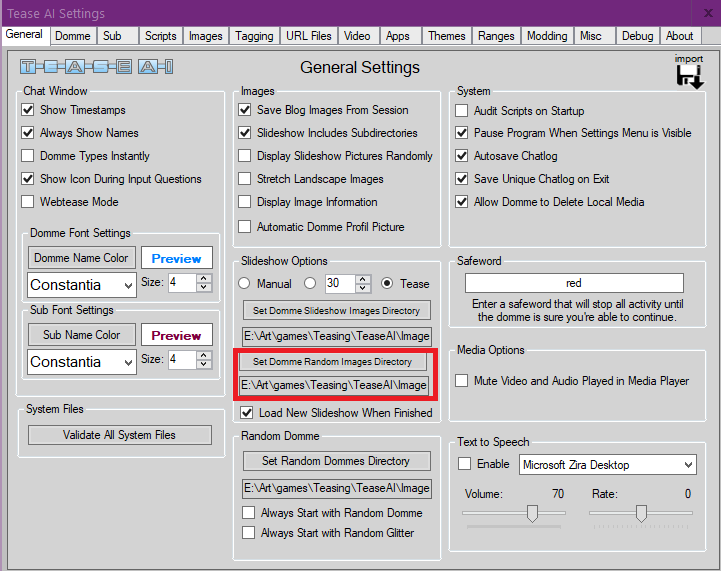The image size is (721, 571).
Task: Open Domme font Constantia dropdown
Action: click(x=128, y=286)
